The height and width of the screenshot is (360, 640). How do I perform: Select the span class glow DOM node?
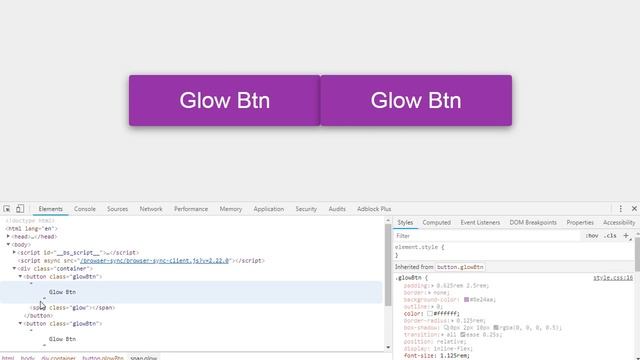point(72,307)
